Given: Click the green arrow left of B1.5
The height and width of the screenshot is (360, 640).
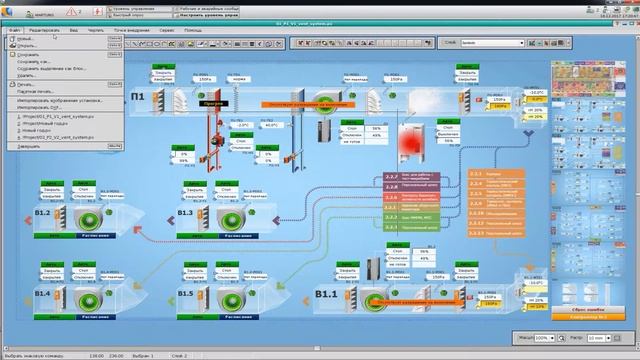Looking at the screenshot, I should point(171,302).
